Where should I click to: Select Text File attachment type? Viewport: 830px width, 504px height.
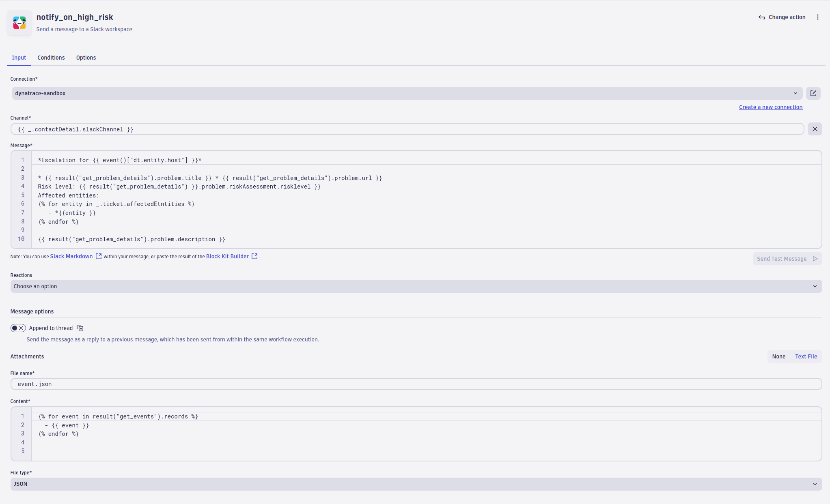tap(806, 356)
